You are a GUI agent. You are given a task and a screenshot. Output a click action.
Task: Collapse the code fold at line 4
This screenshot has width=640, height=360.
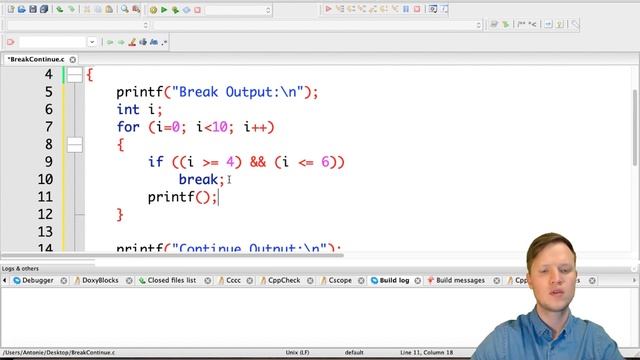click(75, 75)
